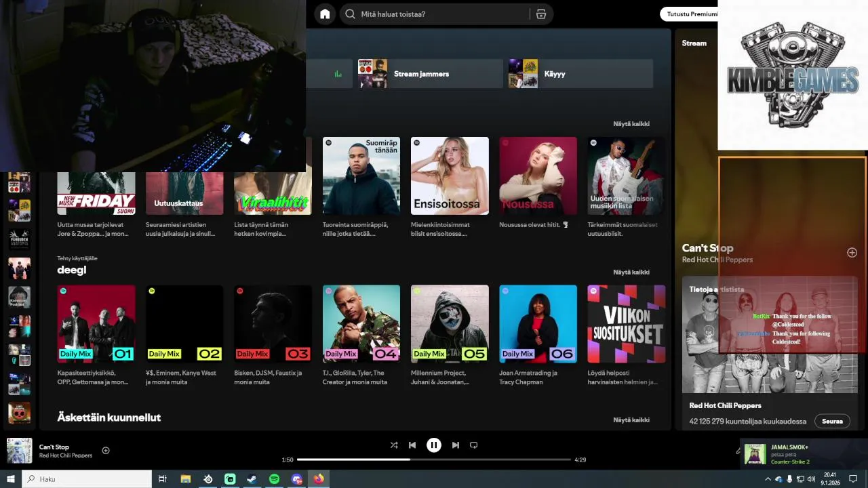
Task: Open the 'deegl' section heading
Action: click(x=72, y=270)
